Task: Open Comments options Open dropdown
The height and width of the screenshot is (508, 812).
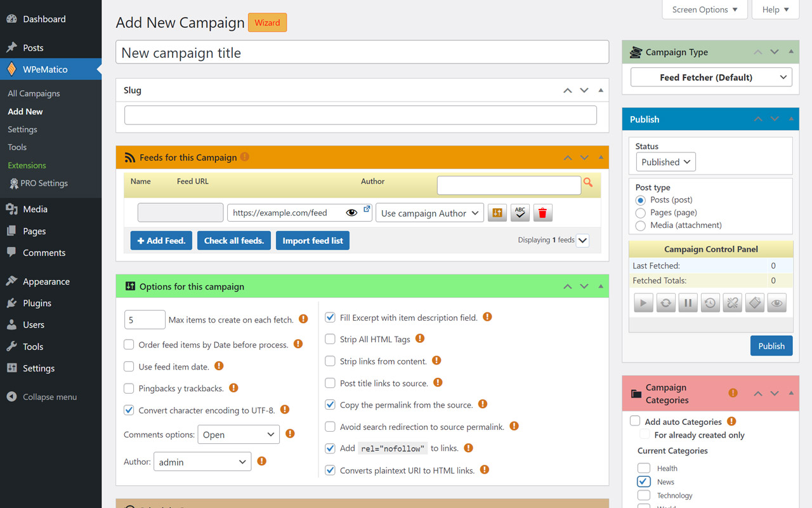Action: coord(239,435)
